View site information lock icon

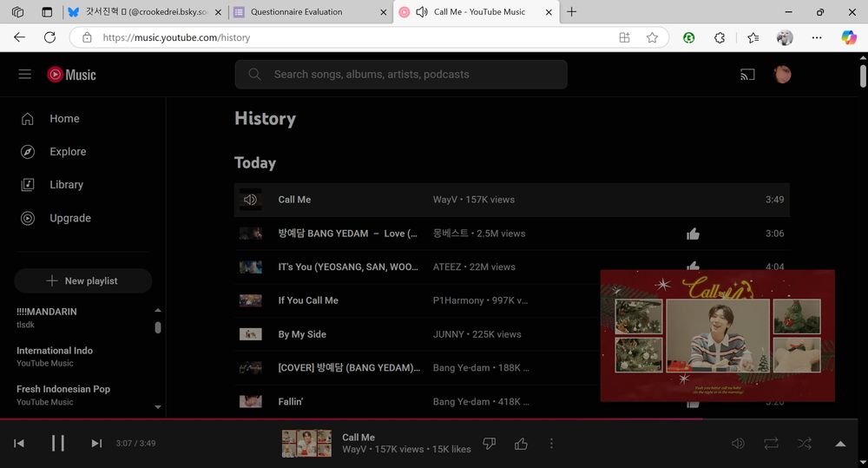click(87, 37)
